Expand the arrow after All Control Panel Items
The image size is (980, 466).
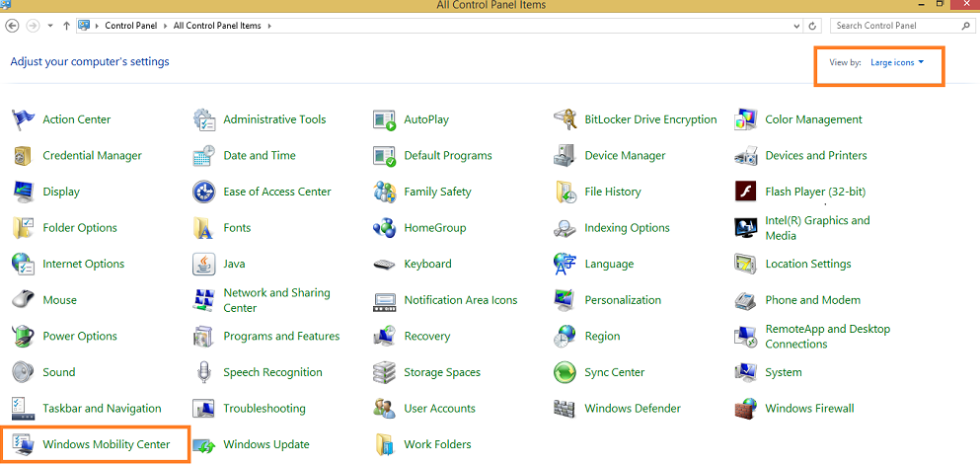coord(268,27)
